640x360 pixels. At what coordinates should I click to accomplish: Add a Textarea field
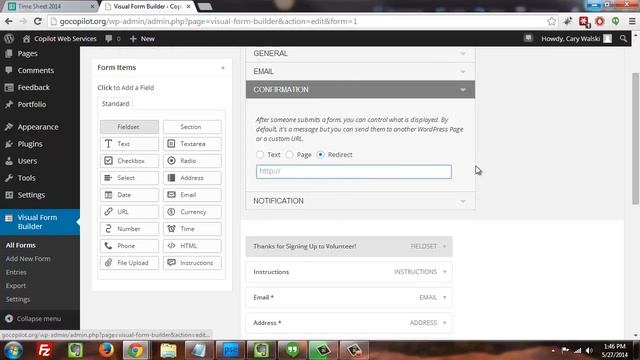(192, 144)
